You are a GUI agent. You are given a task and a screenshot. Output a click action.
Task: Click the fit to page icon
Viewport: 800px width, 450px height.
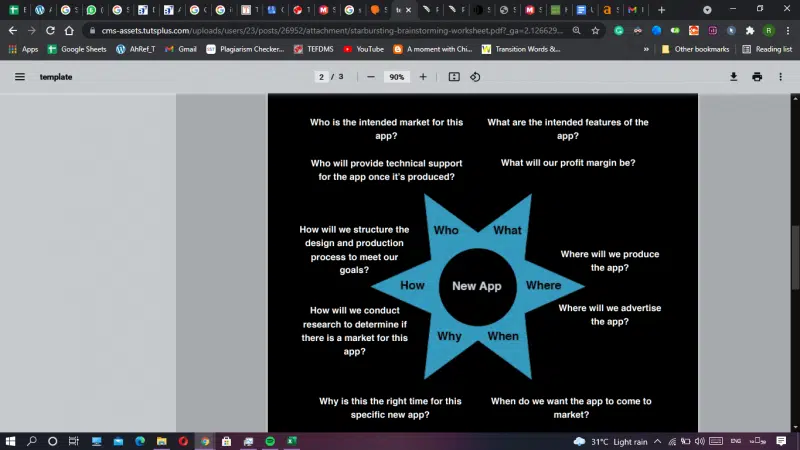[454, 77]
